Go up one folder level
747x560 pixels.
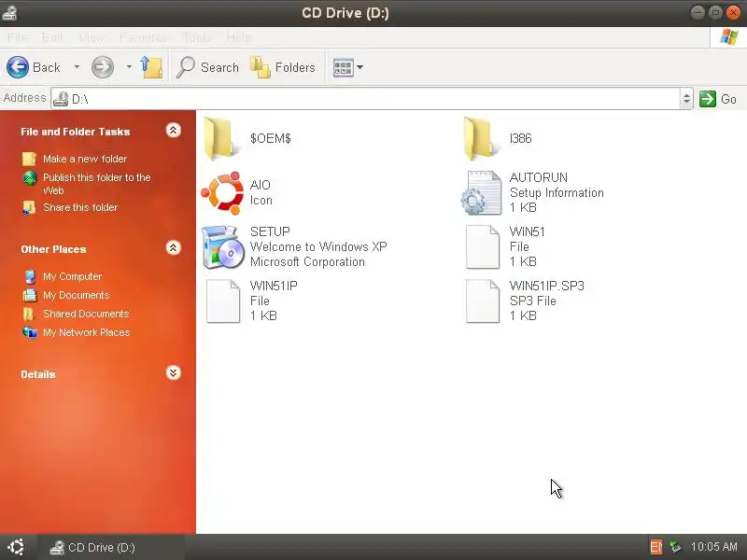click(x=151, y=67)
